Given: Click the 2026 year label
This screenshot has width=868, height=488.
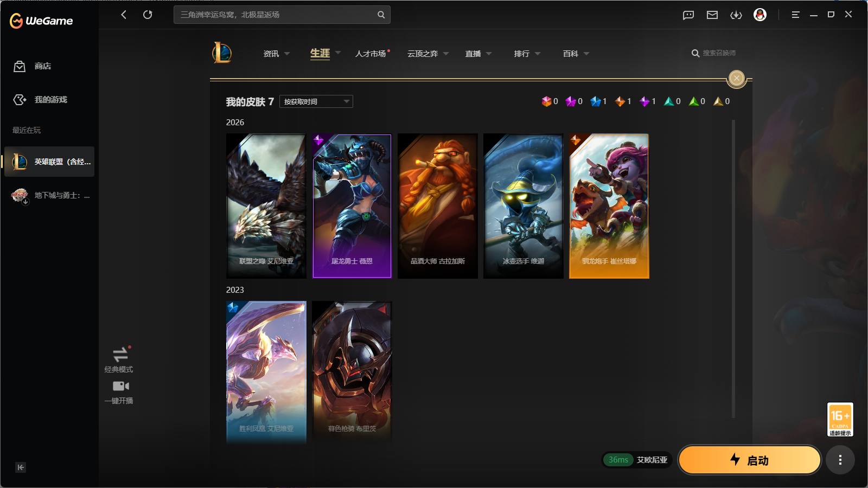Looking at the screenshot, I should 235,123.
